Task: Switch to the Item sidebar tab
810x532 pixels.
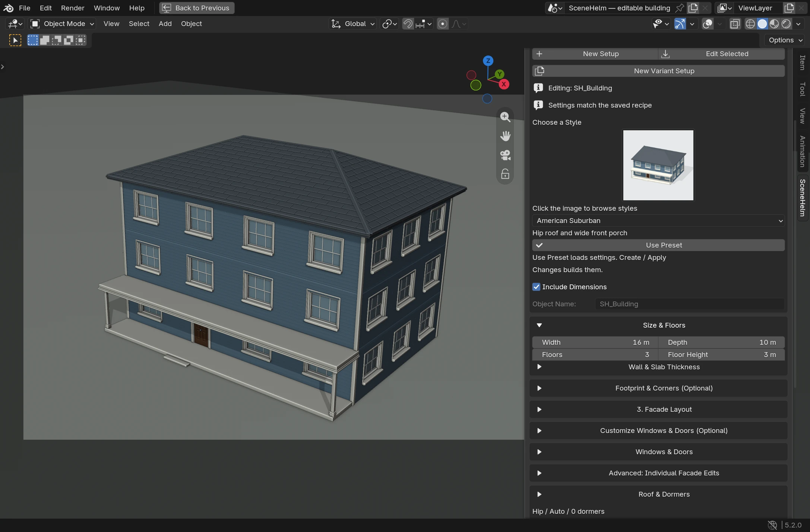Action: (803, 63)
